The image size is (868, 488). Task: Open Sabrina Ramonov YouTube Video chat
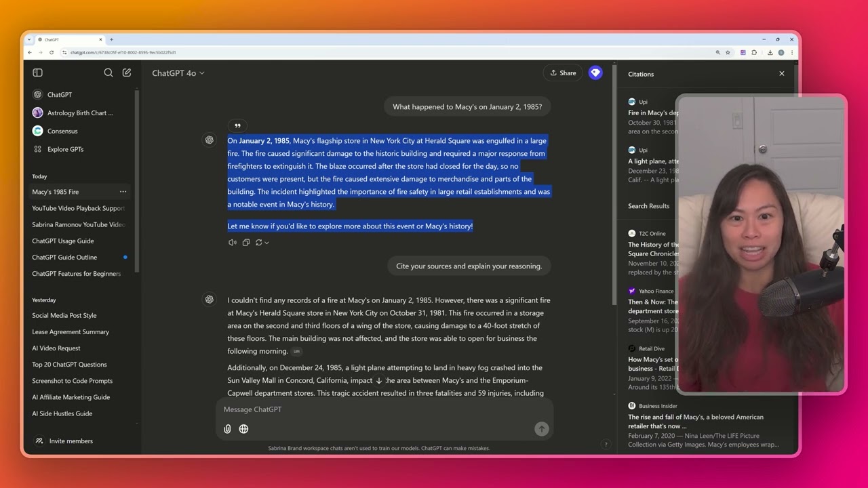(80, 224)
